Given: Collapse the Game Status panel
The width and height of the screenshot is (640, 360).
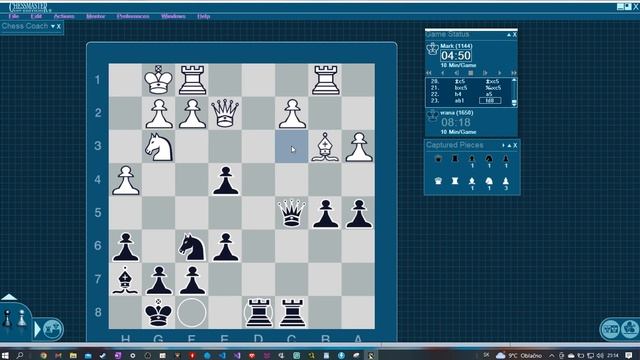Looking at the screenshot, I should point(509,35).
